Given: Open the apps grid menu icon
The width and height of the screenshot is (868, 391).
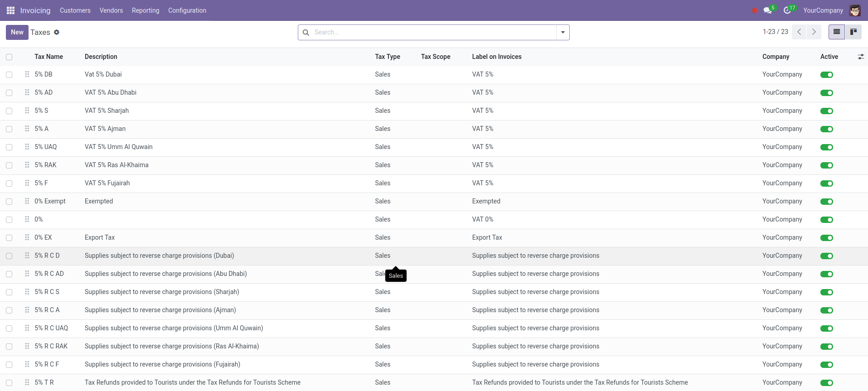Looking at the screenshot, I should 10,10.
